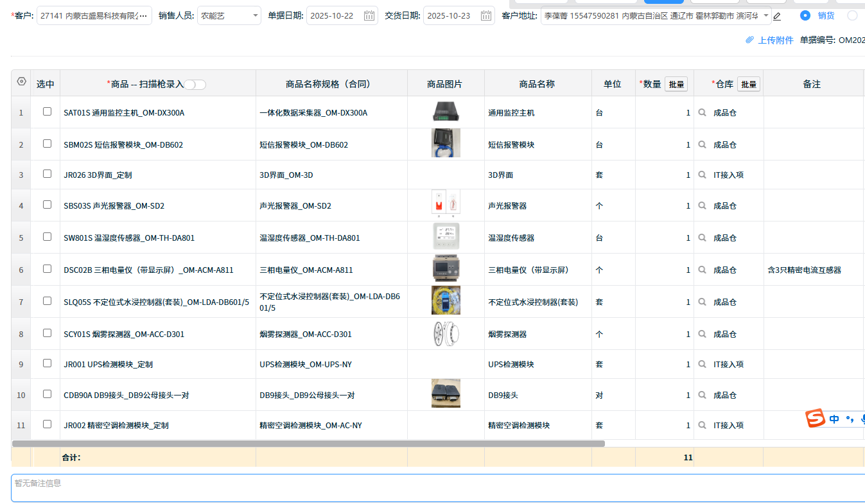
Task: Click the edit pencil icon beside customer address
Action: [x=777, y=16]
